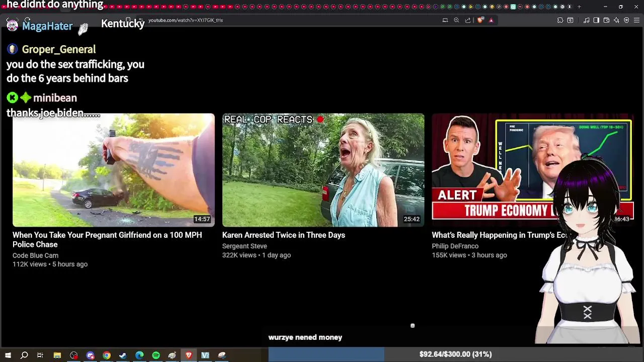Click the '322K views • 1 day ago' text
This screenshot has height=362, width=644.
tap(257, 255)
